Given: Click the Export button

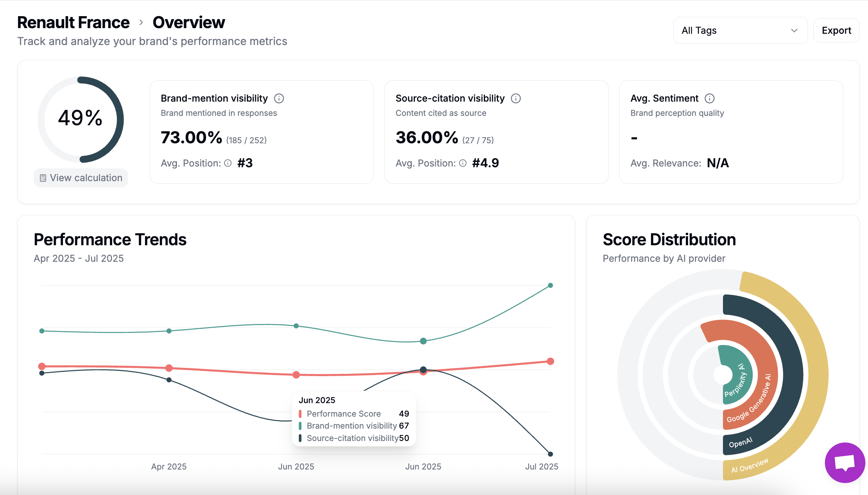Looking at the screenshot, I should (x=836, y=30).
